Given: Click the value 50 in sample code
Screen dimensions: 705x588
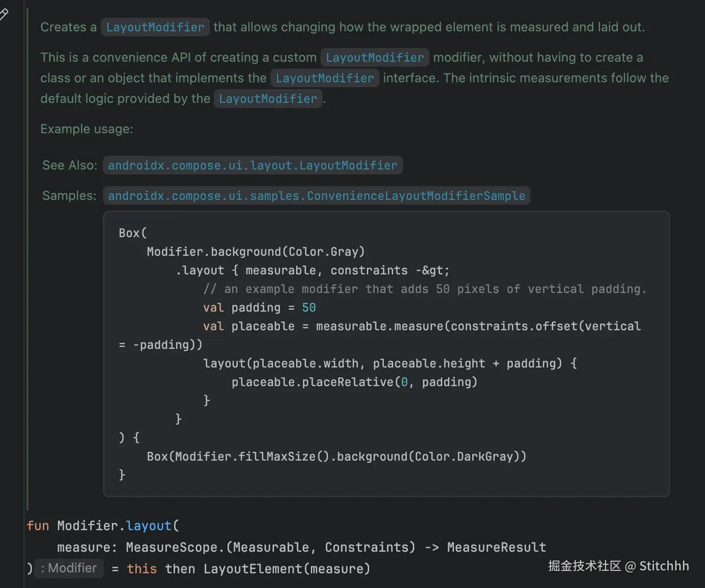Looking at the screenshot, I should pos(309,308).
